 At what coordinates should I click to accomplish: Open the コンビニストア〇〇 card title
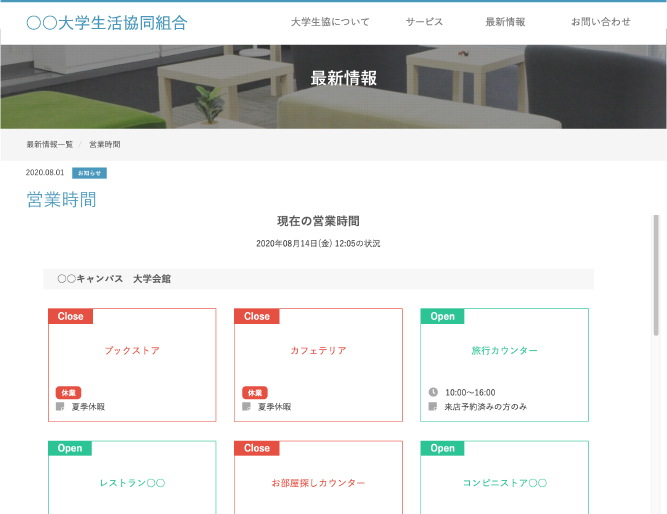[504, 483]
